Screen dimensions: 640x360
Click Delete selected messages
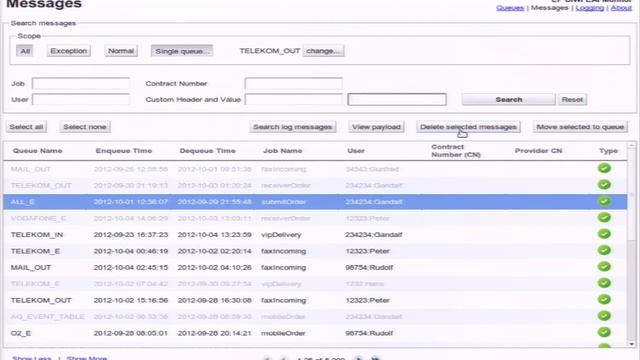point(468,127)
